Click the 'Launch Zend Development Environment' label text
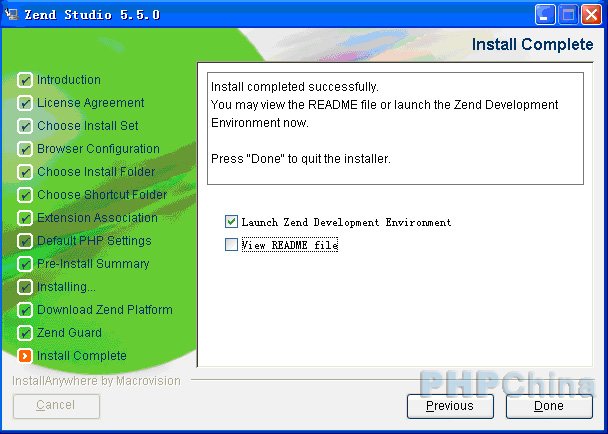Viewport: 608px width, 434px height. (x=346, y=222)
